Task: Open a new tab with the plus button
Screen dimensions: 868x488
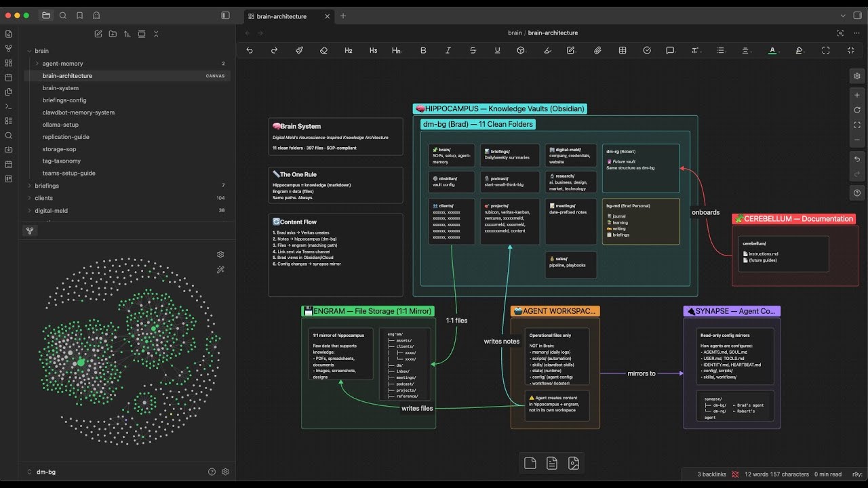Action: [342, 16]
